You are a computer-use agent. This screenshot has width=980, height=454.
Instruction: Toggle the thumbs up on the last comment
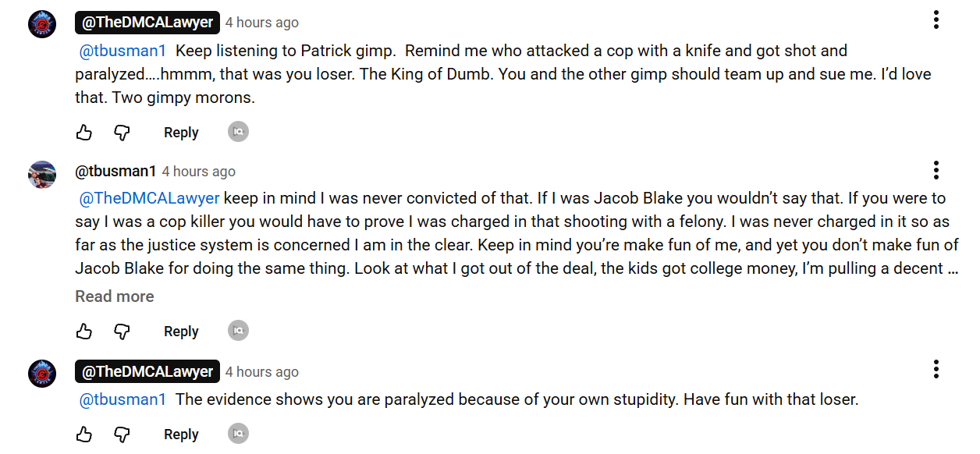click(x=84, y=434)
